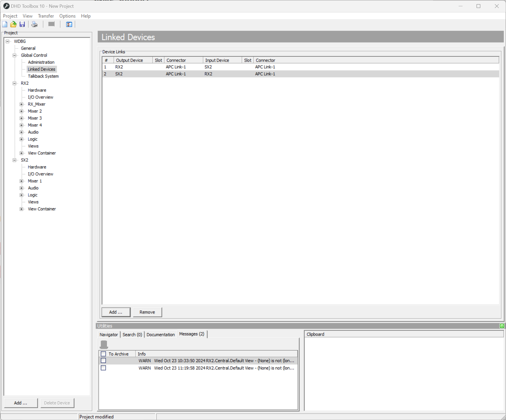Check the 10:33:50 warning message checkbox
Image resolution: width=506 pixels, height=420 pixels.
(x=103, y=361)
